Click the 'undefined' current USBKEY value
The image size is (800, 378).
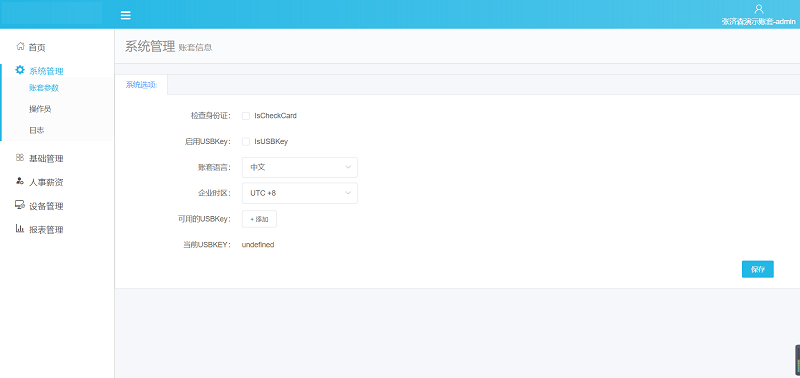(x=258, y=245)
